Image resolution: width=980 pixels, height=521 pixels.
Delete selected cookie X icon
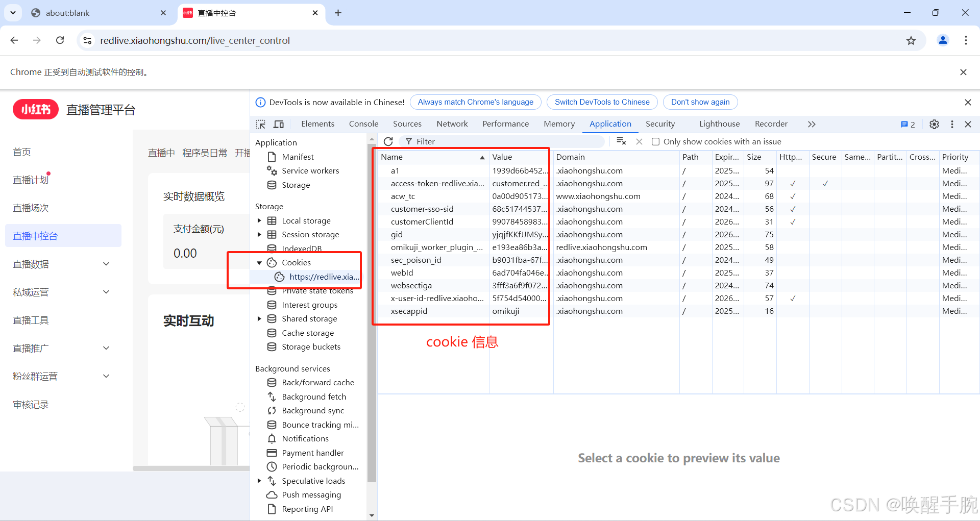(639, 141)
